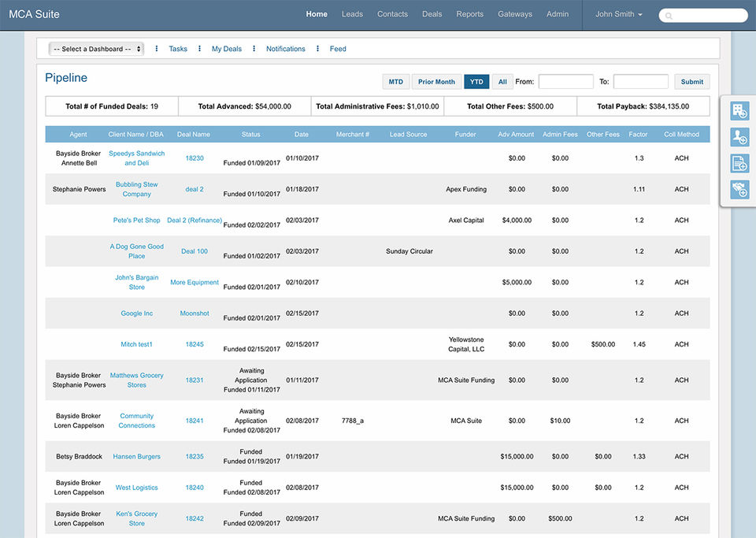
Task: Open Deal 2 (Refinance) link
Action: [195, 221]
